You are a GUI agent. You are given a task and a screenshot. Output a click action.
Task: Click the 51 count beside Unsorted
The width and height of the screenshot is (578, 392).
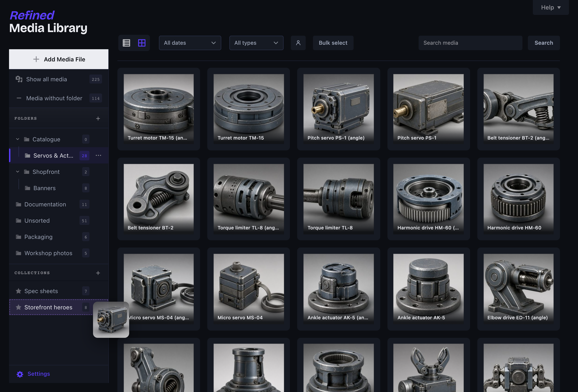click(x=84, y=221)
